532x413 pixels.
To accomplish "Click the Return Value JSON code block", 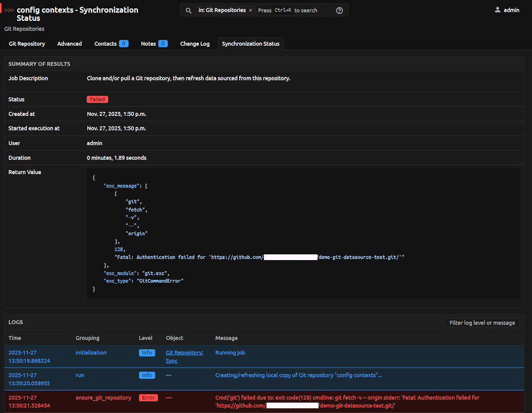I will point(302,233).
